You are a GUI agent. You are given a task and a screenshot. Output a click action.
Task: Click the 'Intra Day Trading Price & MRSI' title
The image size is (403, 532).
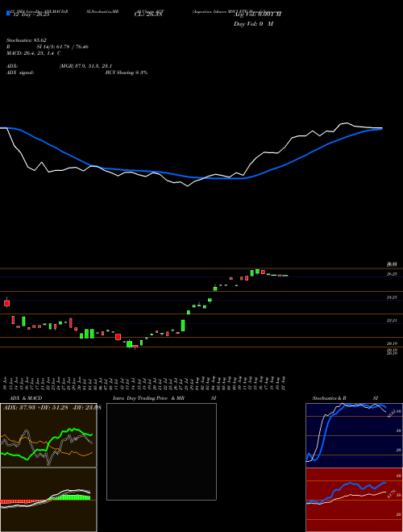coord(164,398)
